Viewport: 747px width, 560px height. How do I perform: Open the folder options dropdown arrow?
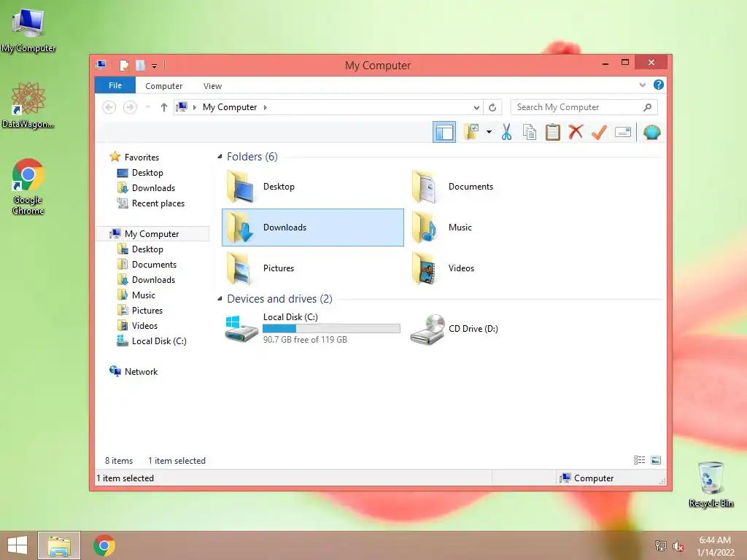pyautogui.click(x=489, y=132)
